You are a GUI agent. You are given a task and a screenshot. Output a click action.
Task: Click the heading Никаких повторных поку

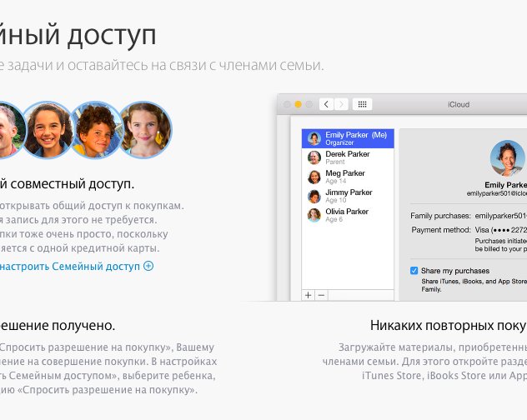click(449, 325)
